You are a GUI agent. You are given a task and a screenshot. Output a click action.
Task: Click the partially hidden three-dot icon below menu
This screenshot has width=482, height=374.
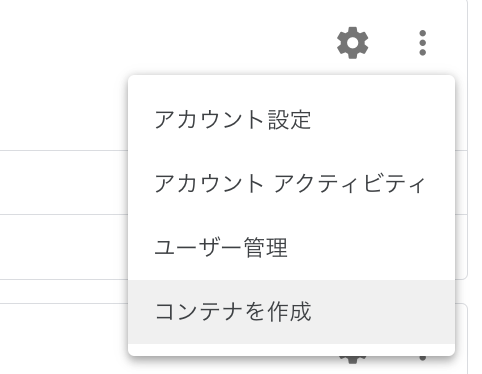pos(422,359)
